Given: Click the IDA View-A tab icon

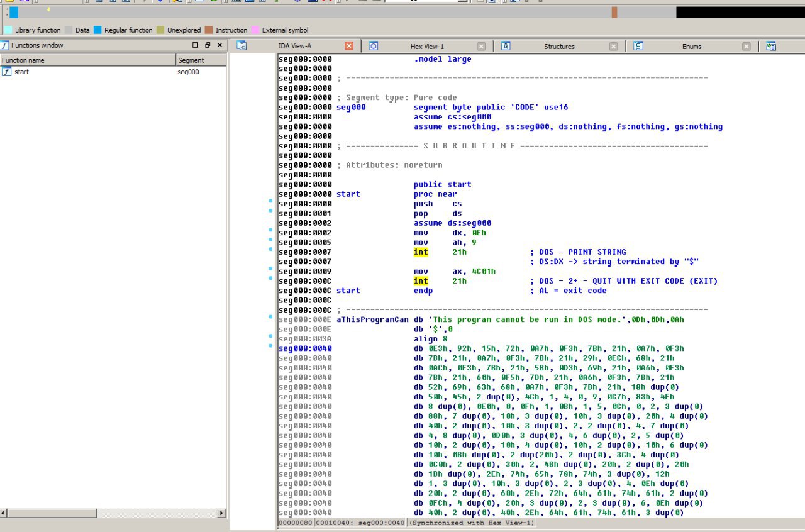Looking at the screenshot, I should 241,46.
